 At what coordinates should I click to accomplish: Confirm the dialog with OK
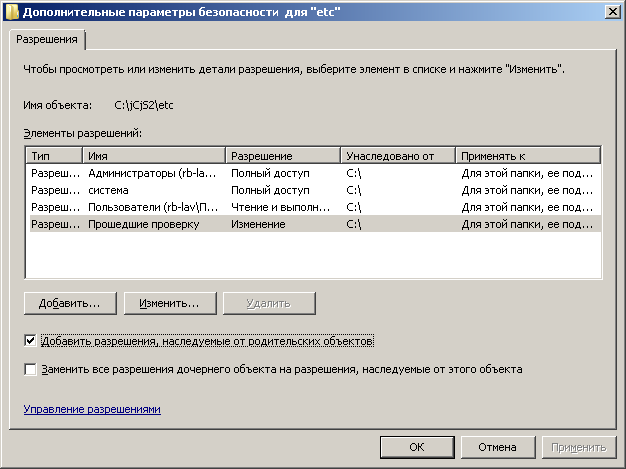click(418, 447)
